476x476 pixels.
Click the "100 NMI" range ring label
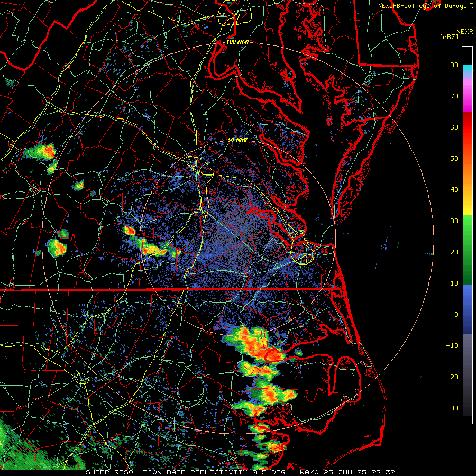pos(237,42)
